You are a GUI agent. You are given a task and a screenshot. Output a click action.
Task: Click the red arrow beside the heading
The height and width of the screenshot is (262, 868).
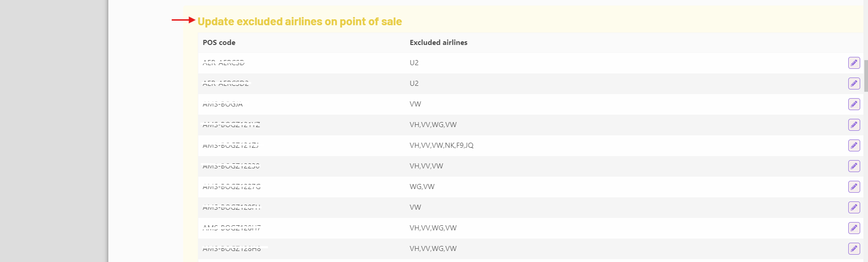tap(184, 20)
